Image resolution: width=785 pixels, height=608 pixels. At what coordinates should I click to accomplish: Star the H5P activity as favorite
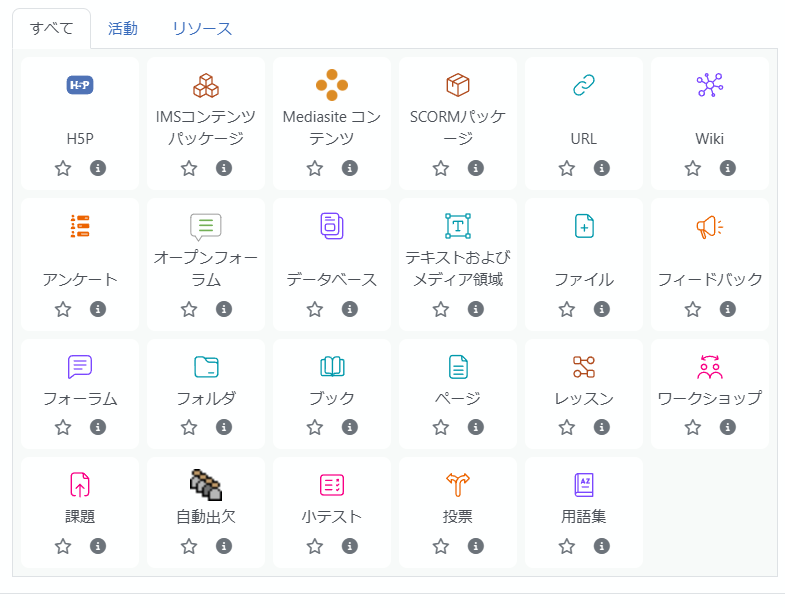pos(63,168)
